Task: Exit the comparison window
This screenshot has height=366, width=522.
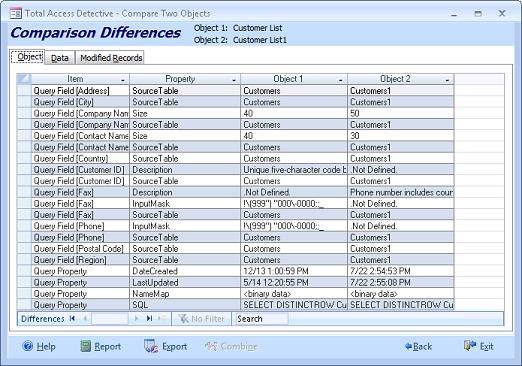Action: coord(479,346)
